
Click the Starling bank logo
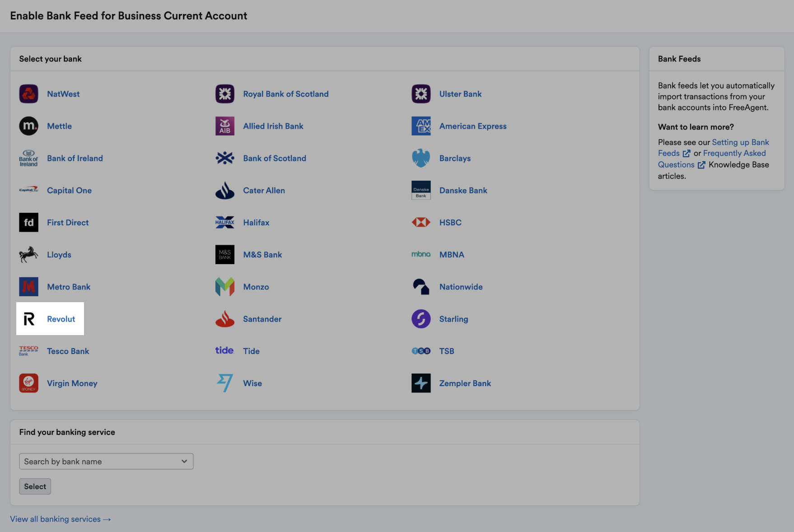(x=420, y=319)
